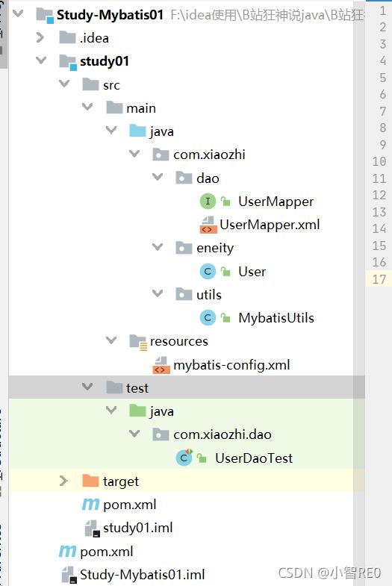Click the UserDaoTest test class icon

(x=184, y=458)
